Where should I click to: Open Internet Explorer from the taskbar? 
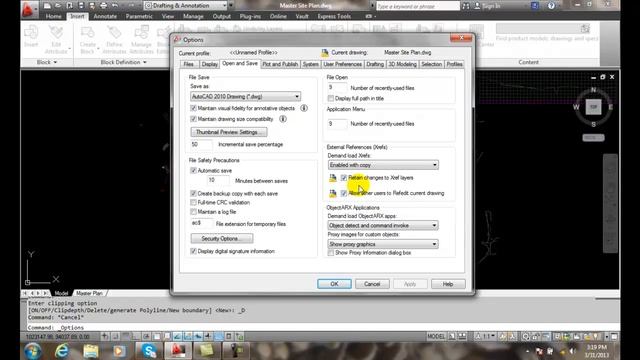coord(62,351)
